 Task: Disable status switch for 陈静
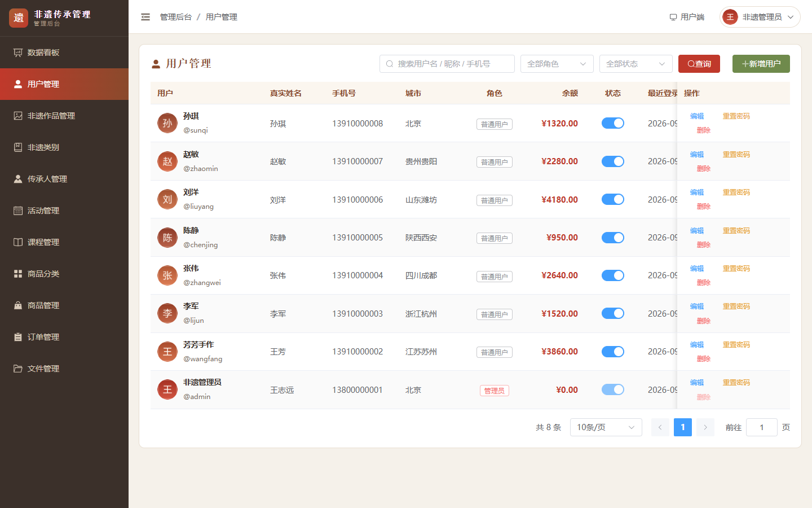(x=613, y=238)
